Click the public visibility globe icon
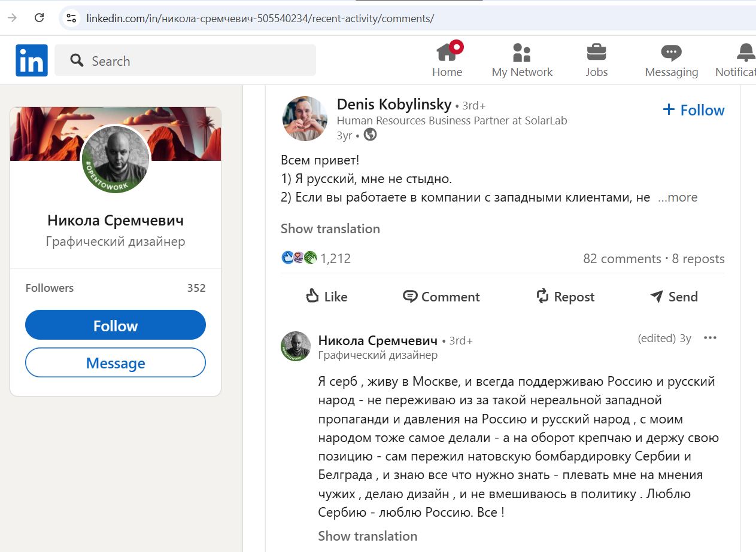This screenshot has height=552, width=756. pyautogui.click(x=371, y=135)
